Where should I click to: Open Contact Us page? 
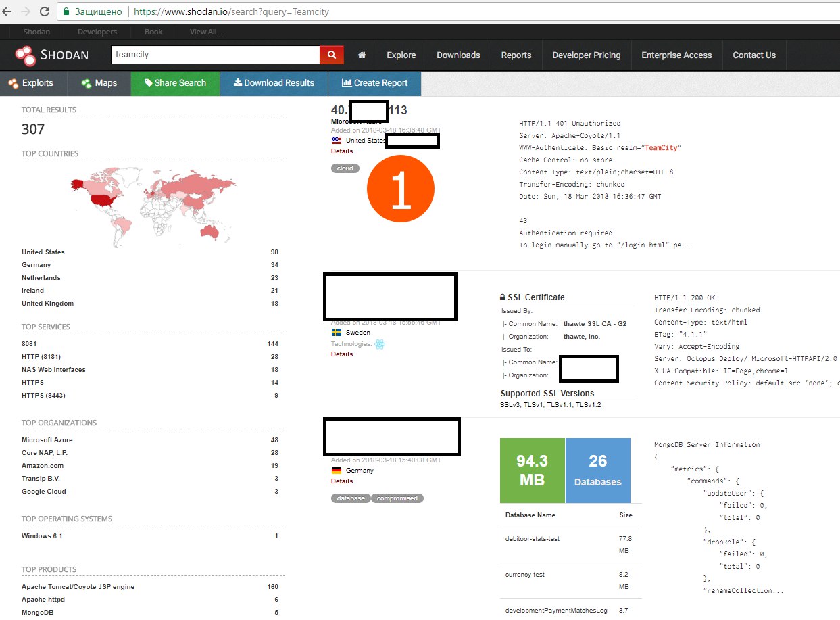tap(754, 55)
